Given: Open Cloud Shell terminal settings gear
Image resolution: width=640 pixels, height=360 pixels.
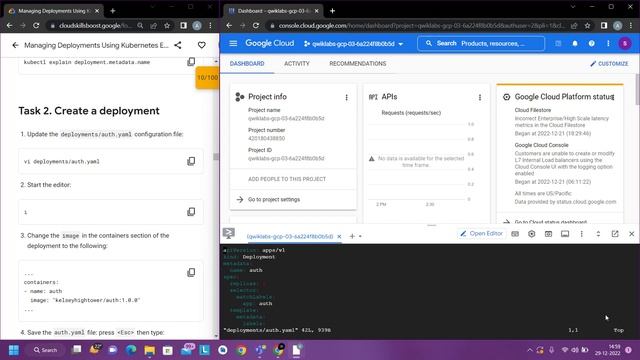Looking at the screenshot, I should (531, 234).
